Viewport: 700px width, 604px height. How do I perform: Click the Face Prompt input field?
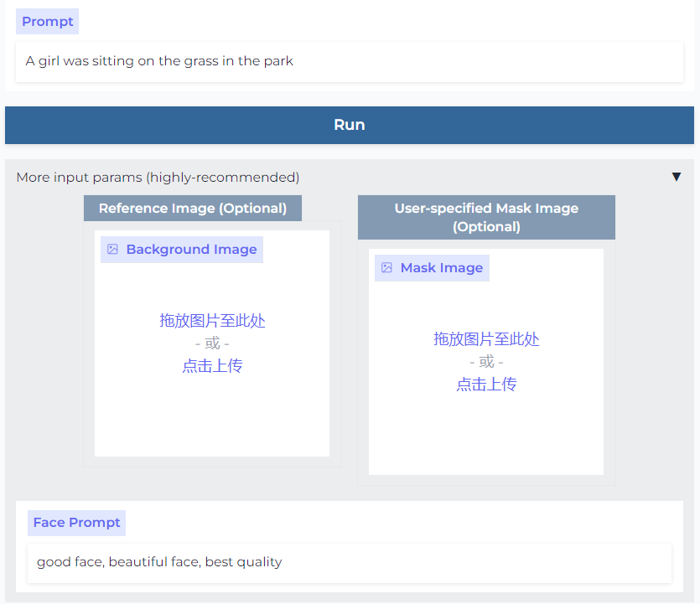coord(349,562)
